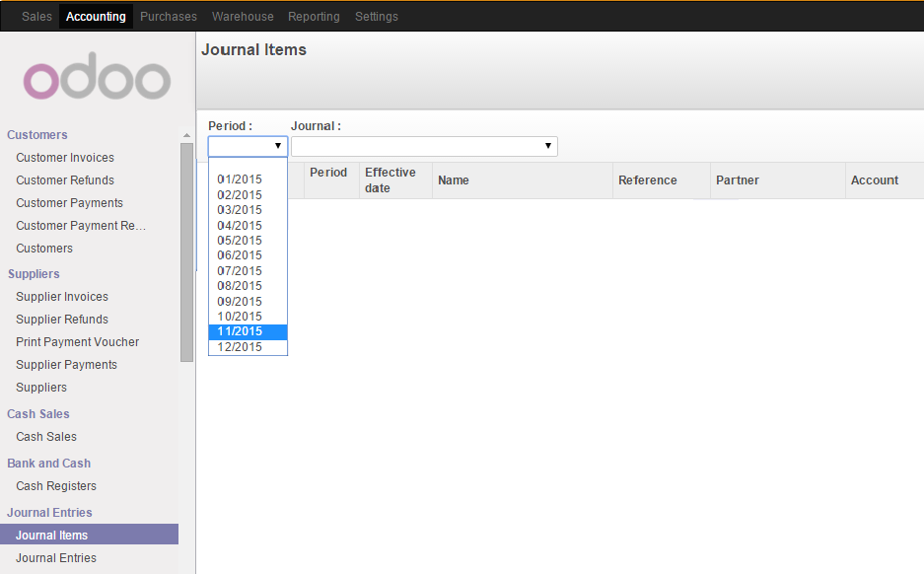The height and width of the screenshot is (574, 924).
Task: Select period 03/2015 from the list
Action: 240,209
